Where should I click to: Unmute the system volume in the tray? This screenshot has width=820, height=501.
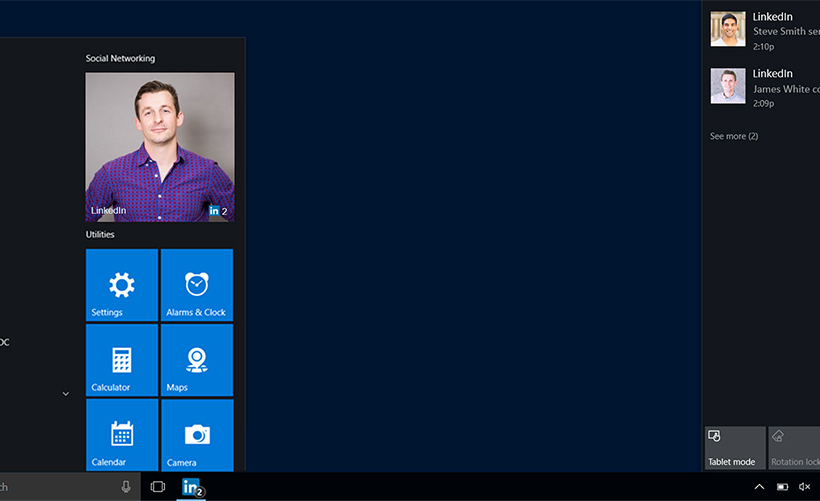coord(804,487)
